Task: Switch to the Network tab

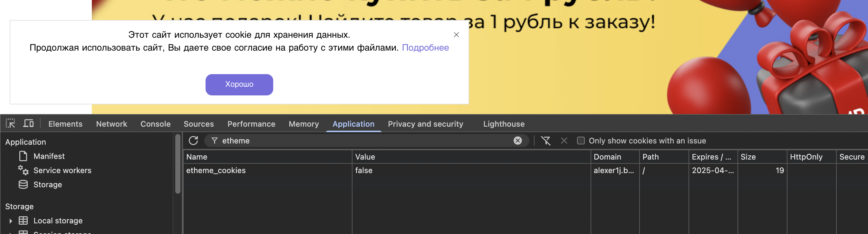Action: (111, 124)
